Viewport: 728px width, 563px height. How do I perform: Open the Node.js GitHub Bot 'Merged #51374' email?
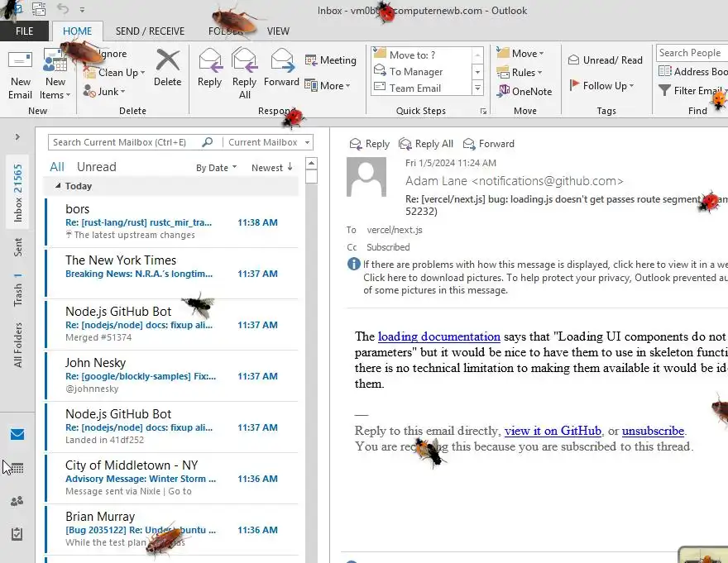(171, 324)
